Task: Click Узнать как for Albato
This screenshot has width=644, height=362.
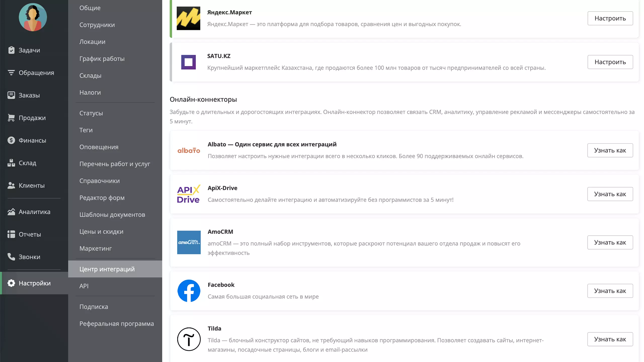Action: (x=610, y=150)
